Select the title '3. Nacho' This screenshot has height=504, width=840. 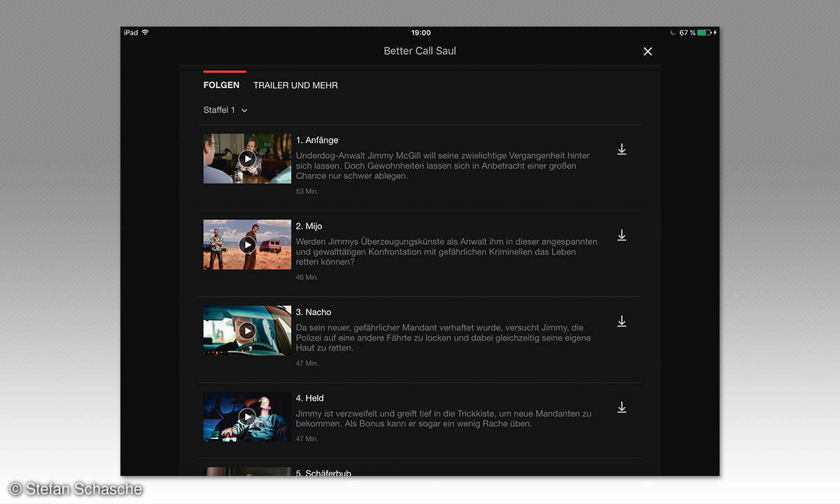[314, 312]
